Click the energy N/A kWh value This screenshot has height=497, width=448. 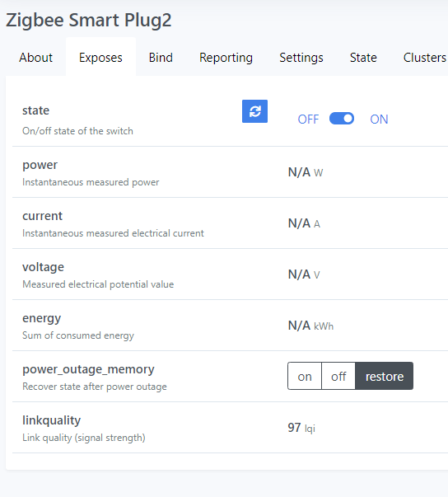click(311, 326)
